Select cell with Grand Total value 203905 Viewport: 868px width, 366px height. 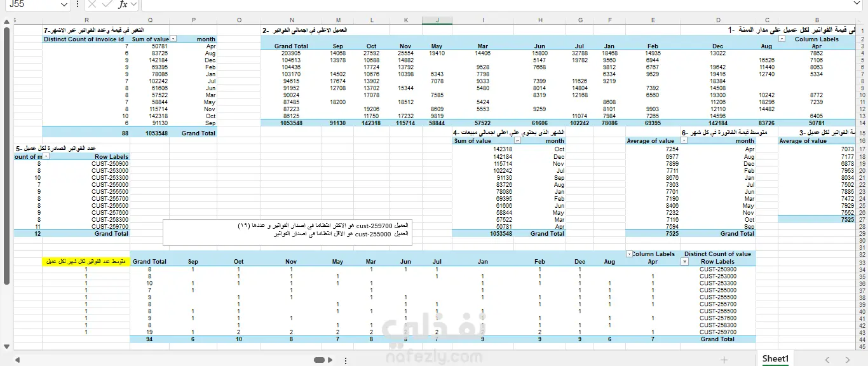click(292, 53)
